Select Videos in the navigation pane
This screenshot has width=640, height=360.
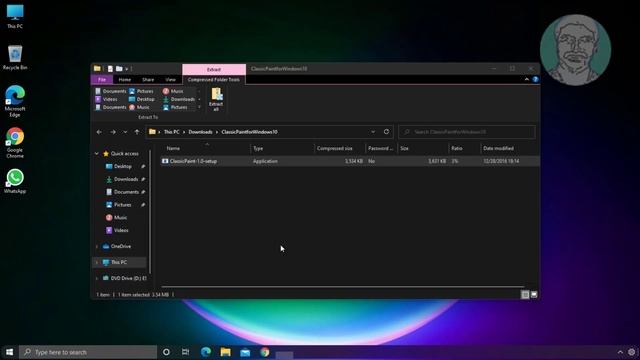click(x=121, y=230)
